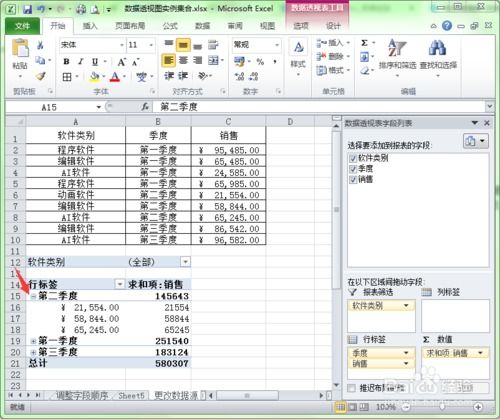Image resolution: width=500 pixels, height=419 pixels.
Task: Click the insert function fx icon
Action: click(x=145, y=107)
